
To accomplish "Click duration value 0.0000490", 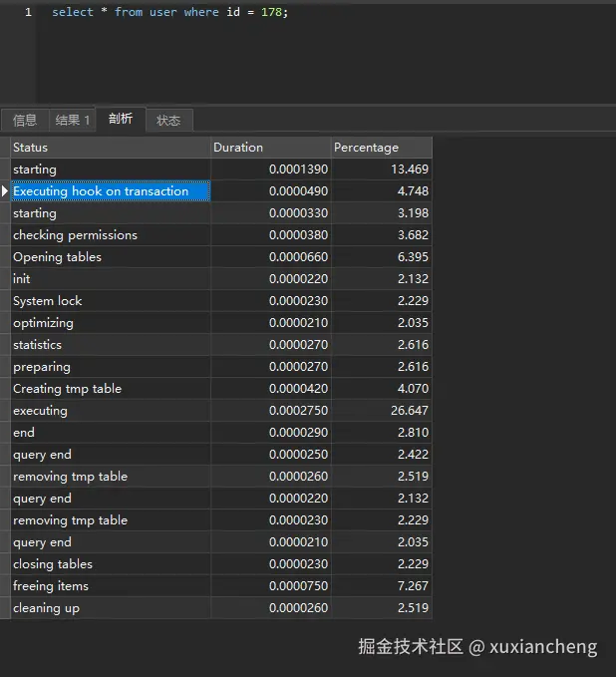I will coord(298,190).
